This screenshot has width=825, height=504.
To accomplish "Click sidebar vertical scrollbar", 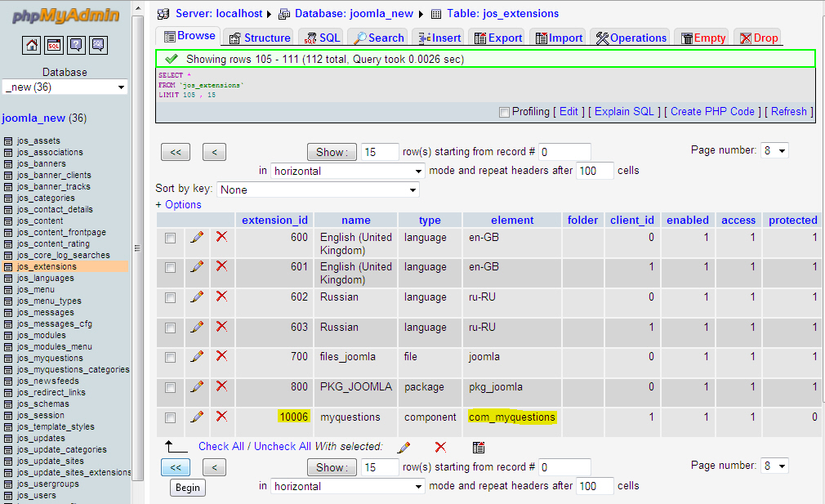I will pos(137,248).
